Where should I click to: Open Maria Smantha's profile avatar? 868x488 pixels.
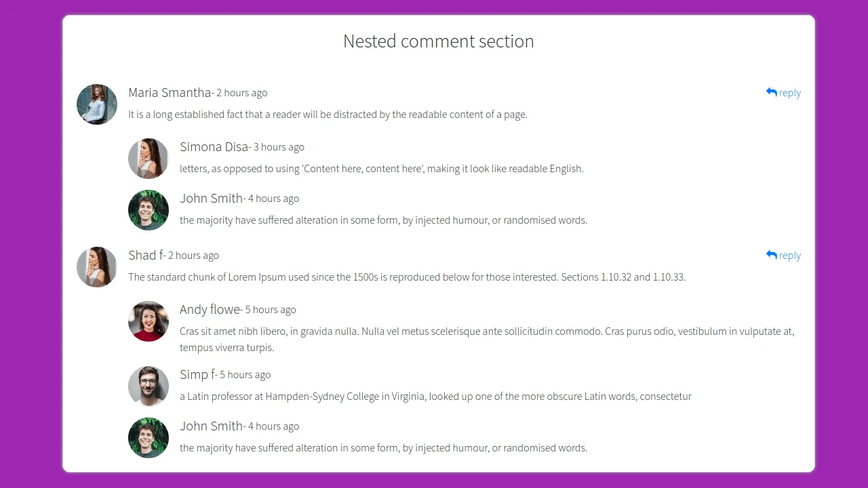click(96, 104)
